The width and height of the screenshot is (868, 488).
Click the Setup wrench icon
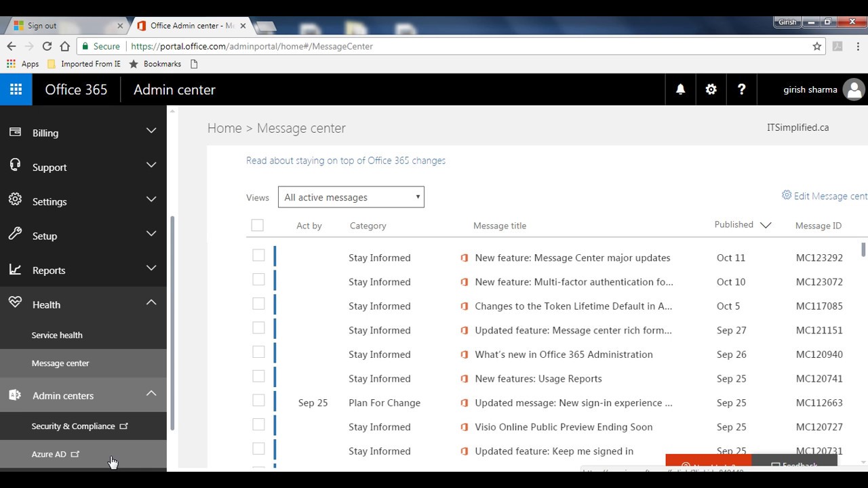pyautogui.click(x=15, y=234)
